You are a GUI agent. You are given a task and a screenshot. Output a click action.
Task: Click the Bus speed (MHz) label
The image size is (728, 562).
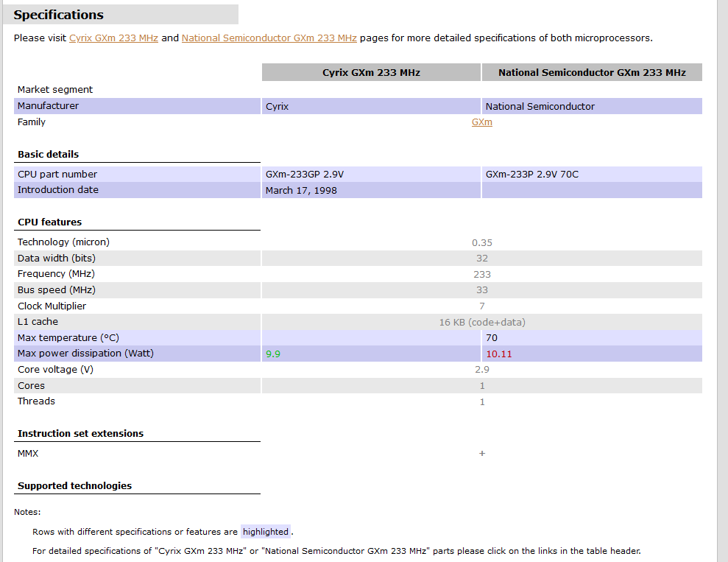pyautogui.click(x=57, y=289)
